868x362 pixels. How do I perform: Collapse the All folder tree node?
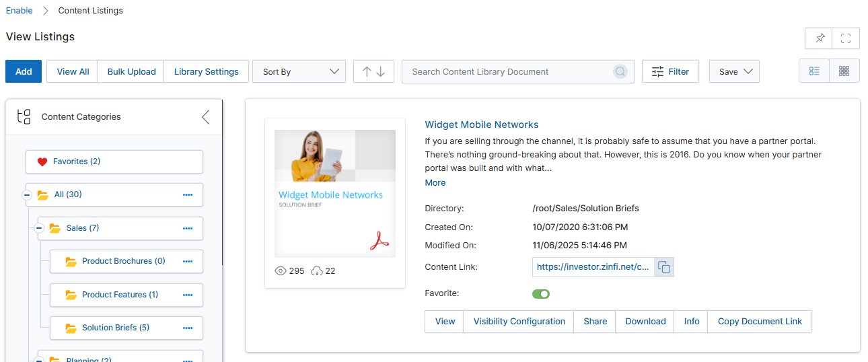(26, 194)
